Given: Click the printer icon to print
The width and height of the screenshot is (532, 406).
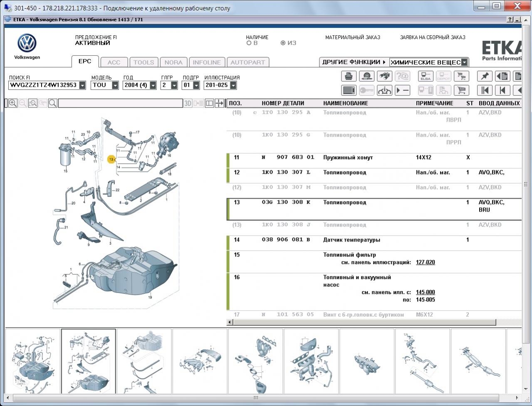Looking at the screenshot, I should pyautogui.click(x=349, y=76).
